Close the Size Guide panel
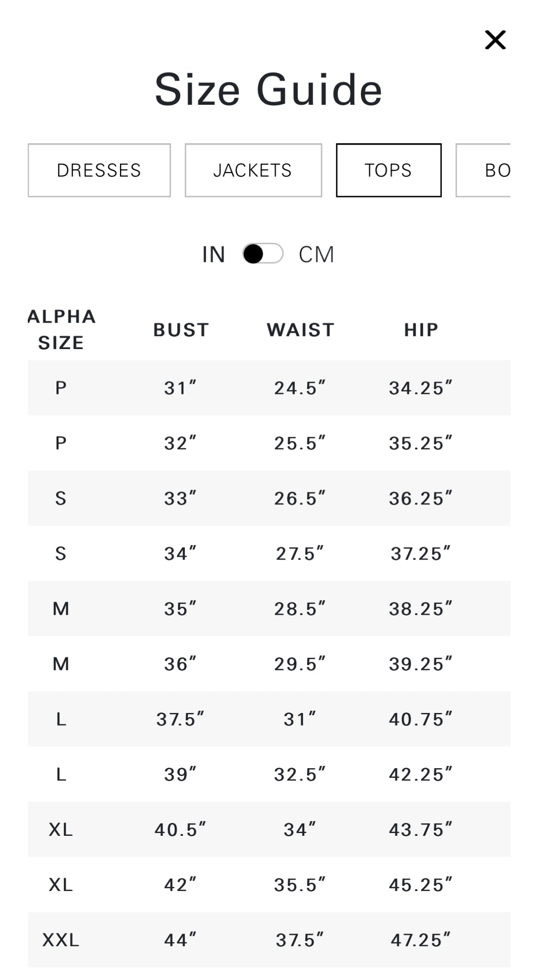This screenshot has height=980, width=542. point(495,40)
